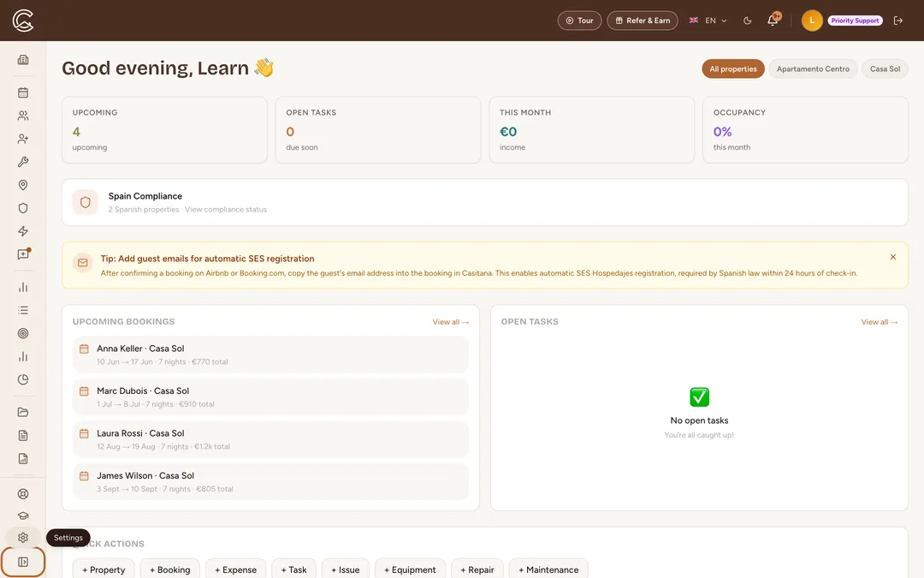Viewport: 924px width, 578px height.
Task: Click the text document icon in sidebar
Action: tap(23, 435)
